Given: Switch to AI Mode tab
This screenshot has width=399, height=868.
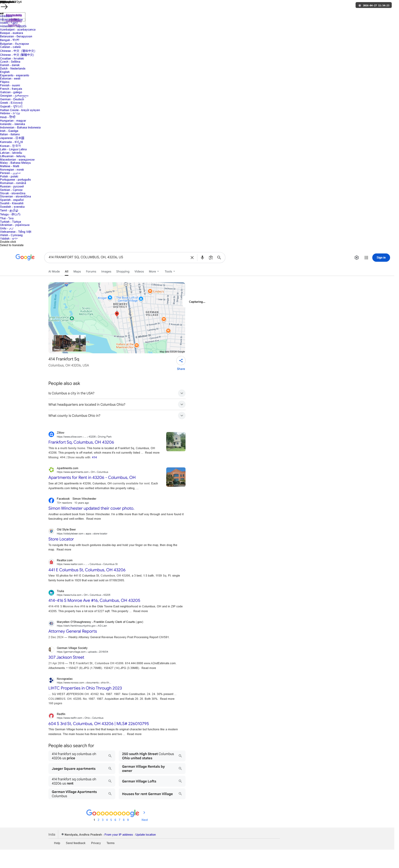Looking at the screenshot, I should [x=54, y=272].
